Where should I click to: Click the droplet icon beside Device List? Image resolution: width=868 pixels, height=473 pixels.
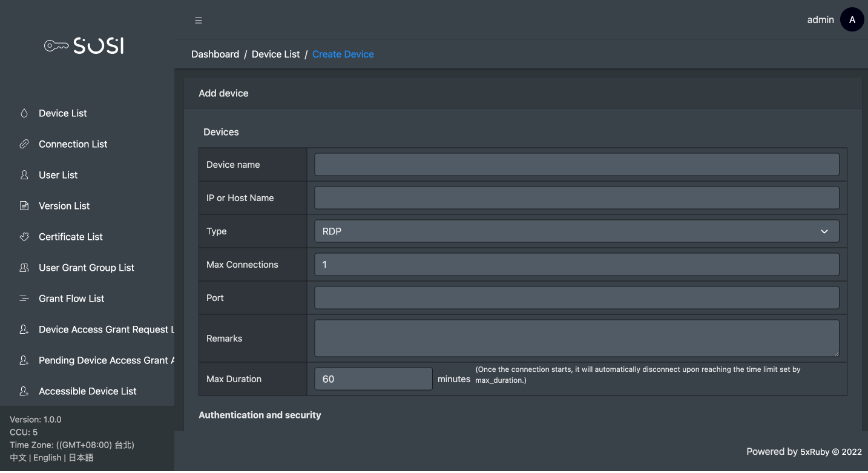pos(24,113)
